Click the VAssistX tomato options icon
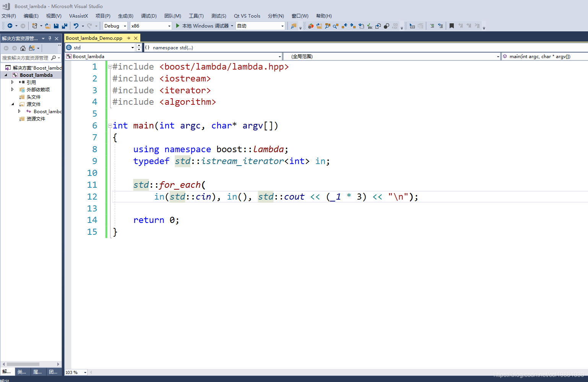Screen dimensions: 588x382 [311, 26]
